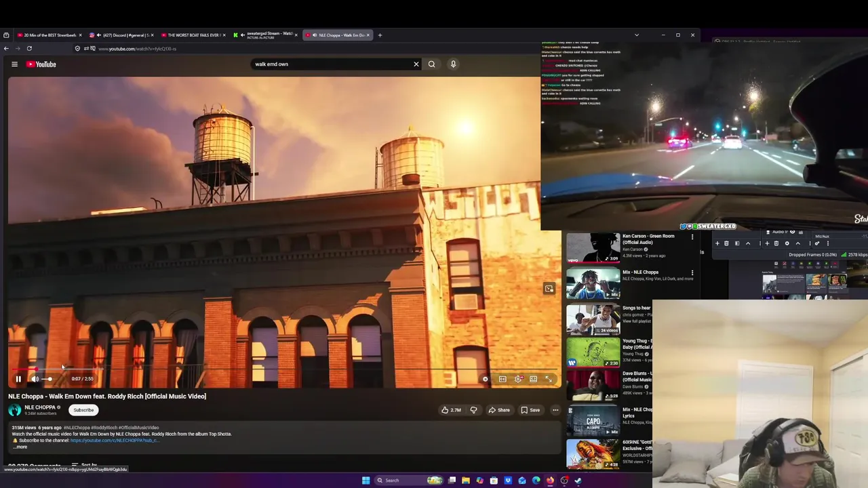The width and height of the screenshot is (868, 488).
Task: Switch player to theater mode
Action: pos(534,379)
